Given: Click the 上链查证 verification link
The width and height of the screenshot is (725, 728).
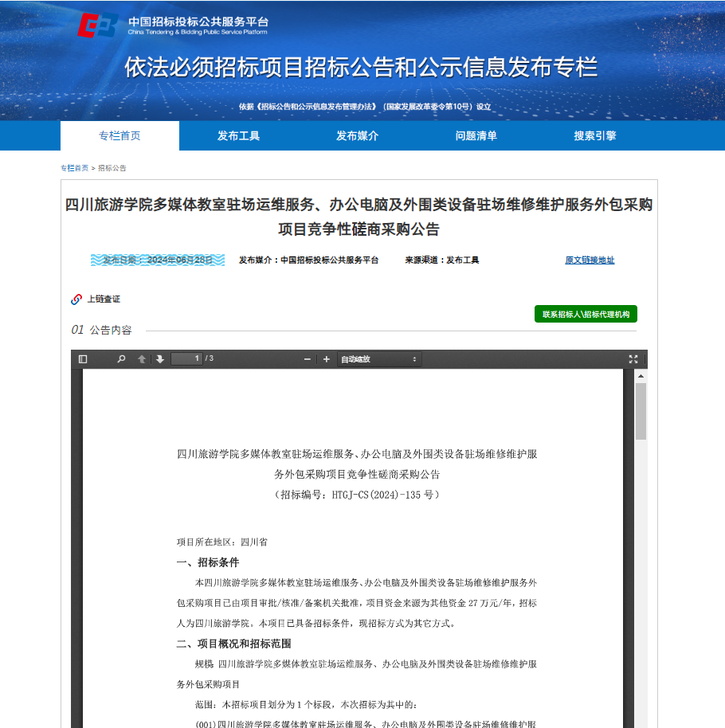Looking at the screenshot, I should pyautogui.click(x=104, y=299).
